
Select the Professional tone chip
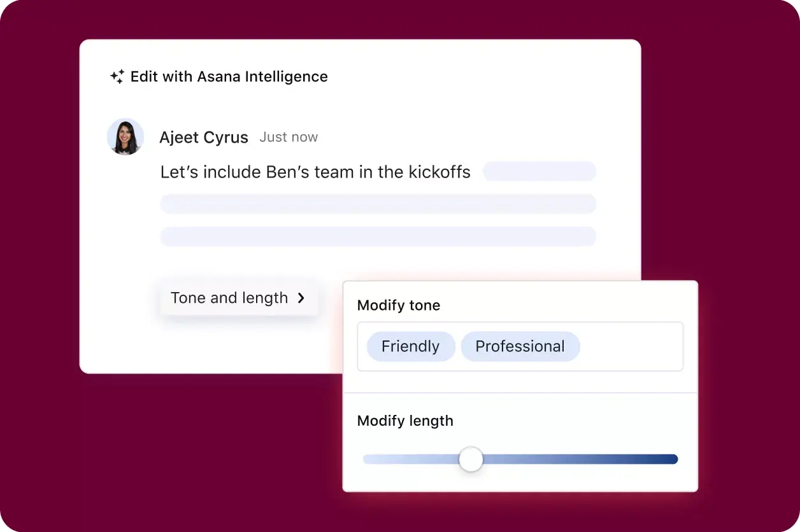click(x=520, y=346)
